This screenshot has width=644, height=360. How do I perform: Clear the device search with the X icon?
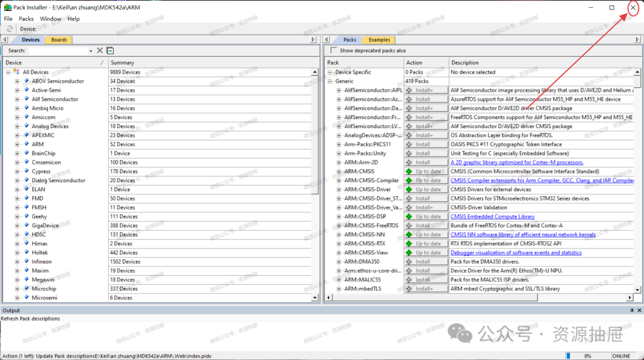(x=100, y=51)
